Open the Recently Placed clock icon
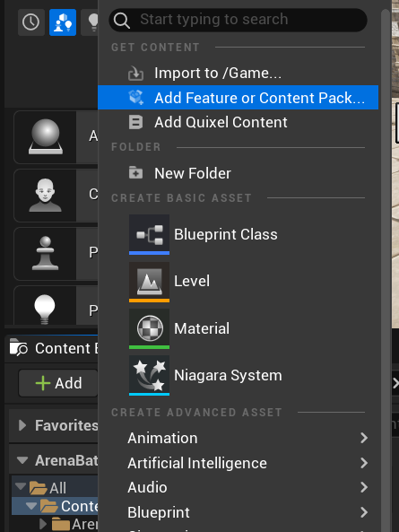Image resolution: width=399 pixels, height=532 pixels. [x=30, y=22]
